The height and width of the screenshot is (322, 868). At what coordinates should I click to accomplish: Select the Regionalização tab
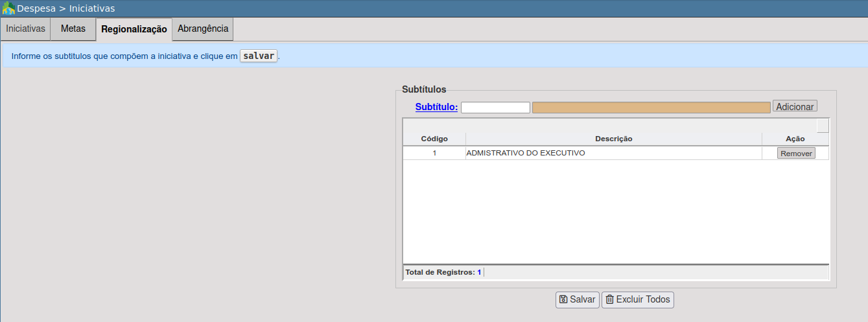134,30
